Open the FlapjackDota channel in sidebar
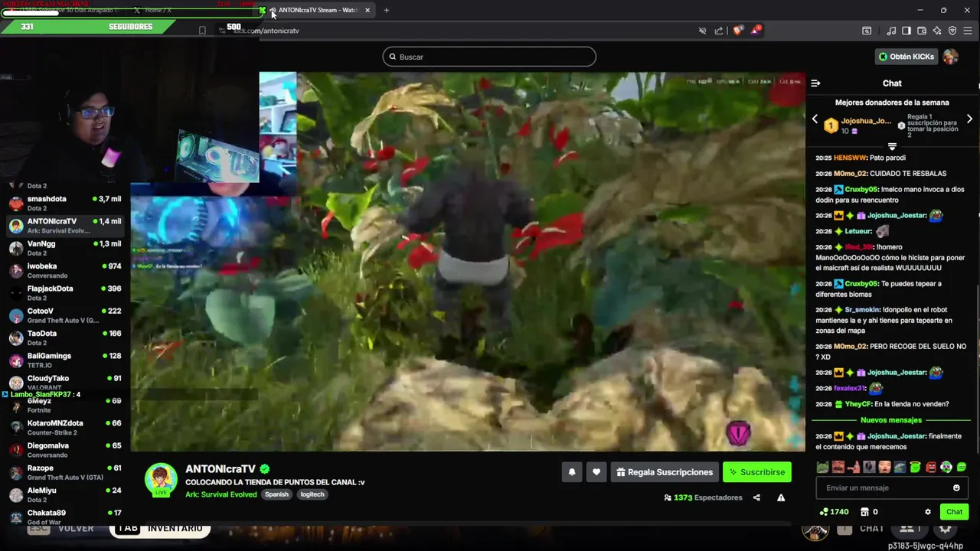Screen dimensions: 980x551 (x=65, y=293)
